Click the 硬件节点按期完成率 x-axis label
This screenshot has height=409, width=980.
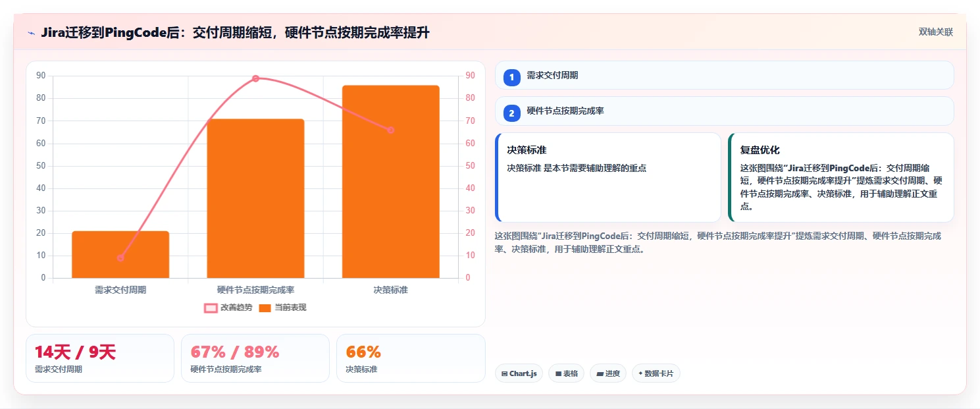[x=255, y=290]
